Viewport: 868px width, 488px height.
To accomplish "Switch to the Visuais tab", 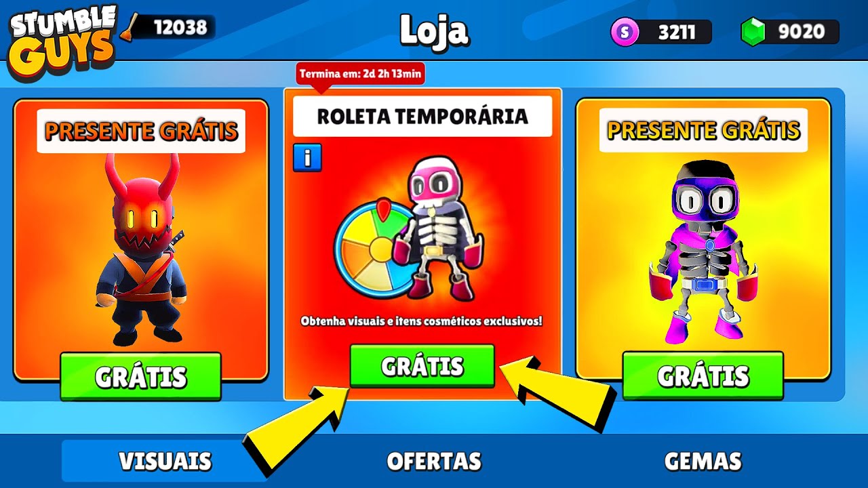I will click(x=165, y=461).
